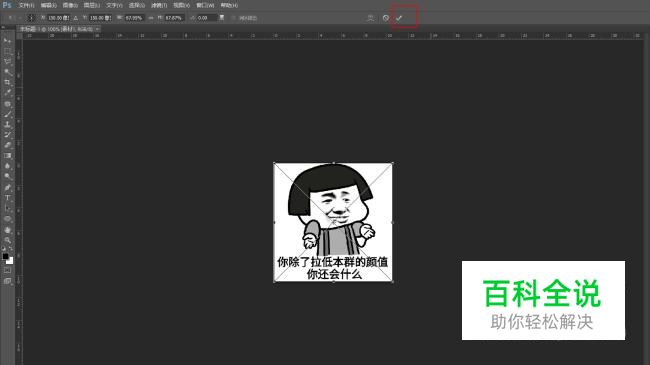Viewport: 650px width, 365px height.
Task: Click the Photoshop Ps logo
Action: (7, 5)
